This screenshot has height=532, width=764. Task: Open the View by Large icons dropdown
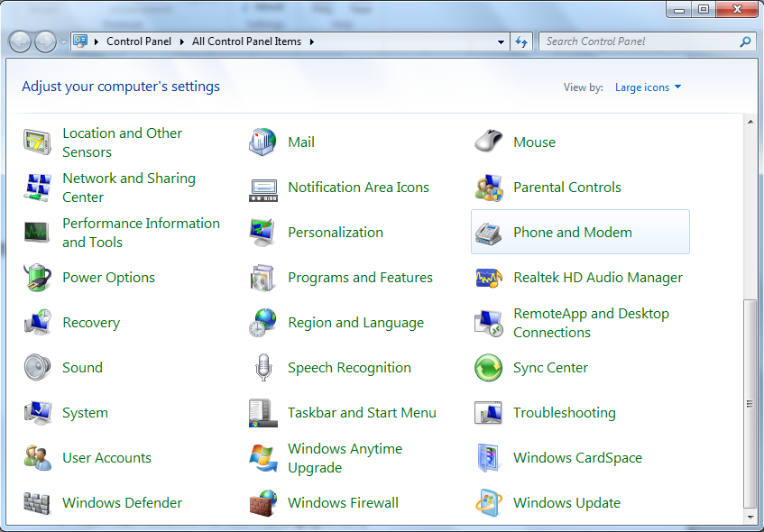coord(648,87)
